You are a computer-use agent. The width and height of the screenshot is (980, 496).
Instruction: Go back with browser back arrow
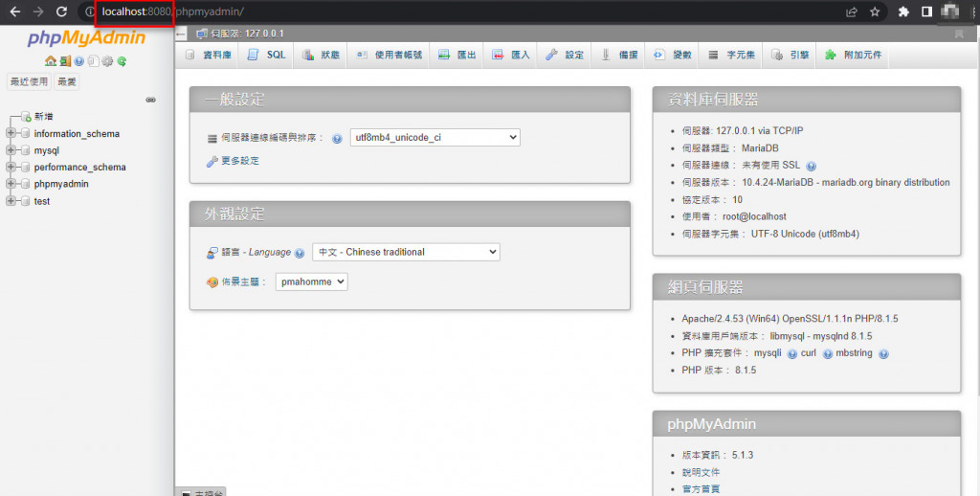pos(14,11)
